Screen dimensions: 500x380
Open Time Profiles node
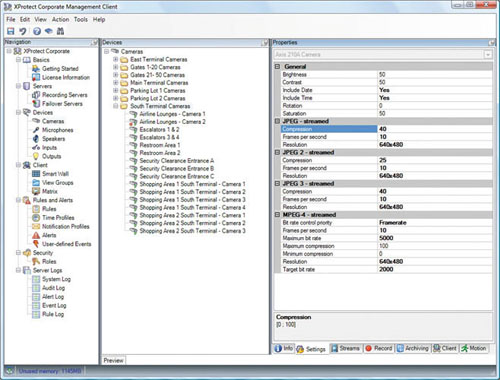tap(58, 218)
